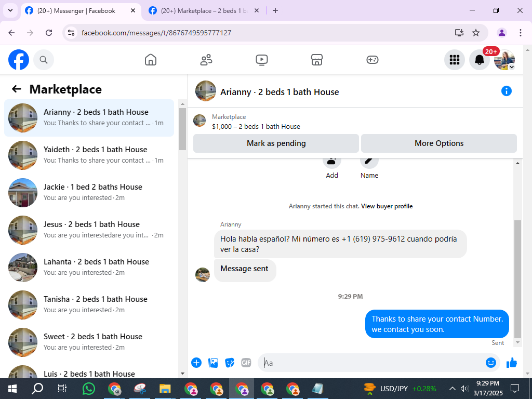Open the nine-dot Menu grid icon
532x399 pixels.
pyautogui.click(x=454, y=60)
